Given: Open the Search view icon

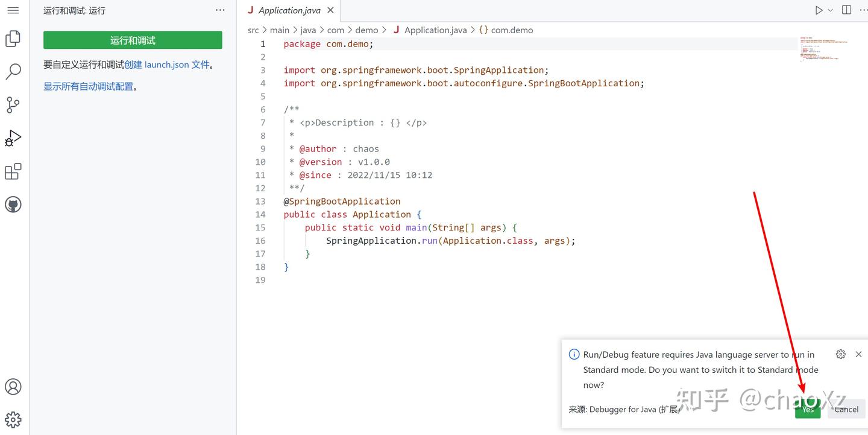Looking at the screenshot, I should (13, 71).
